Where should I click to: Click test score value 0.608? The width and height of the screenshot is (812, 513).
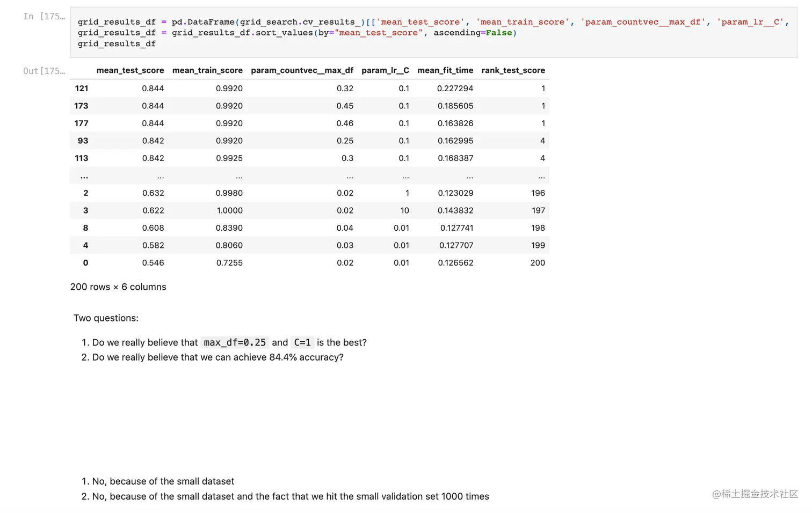(153, 228)
